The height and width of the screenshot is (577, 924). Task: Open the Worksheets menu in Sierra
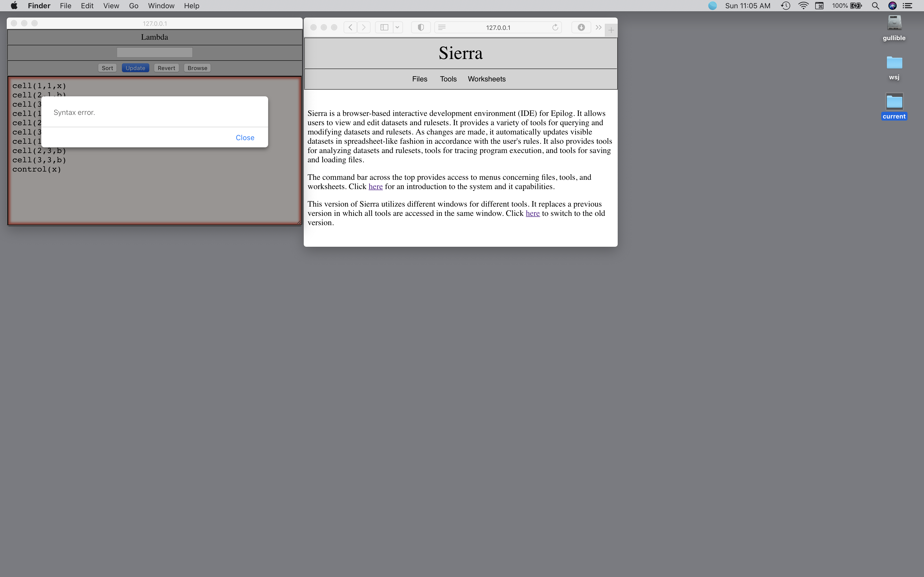coord(486,79)
